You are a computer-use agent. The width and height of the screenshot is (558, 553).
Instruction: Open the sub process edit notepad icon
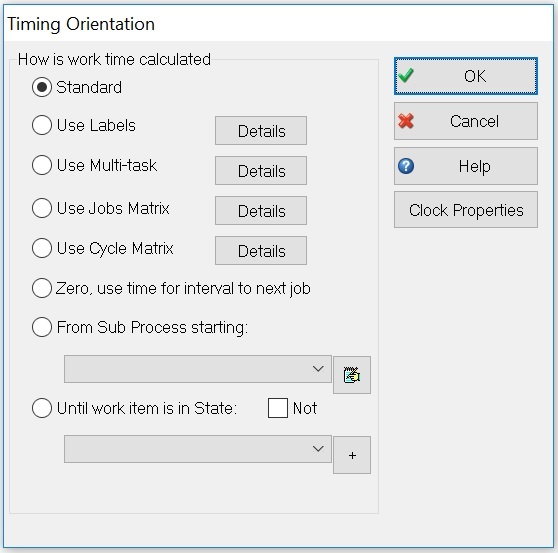(352, 375)
